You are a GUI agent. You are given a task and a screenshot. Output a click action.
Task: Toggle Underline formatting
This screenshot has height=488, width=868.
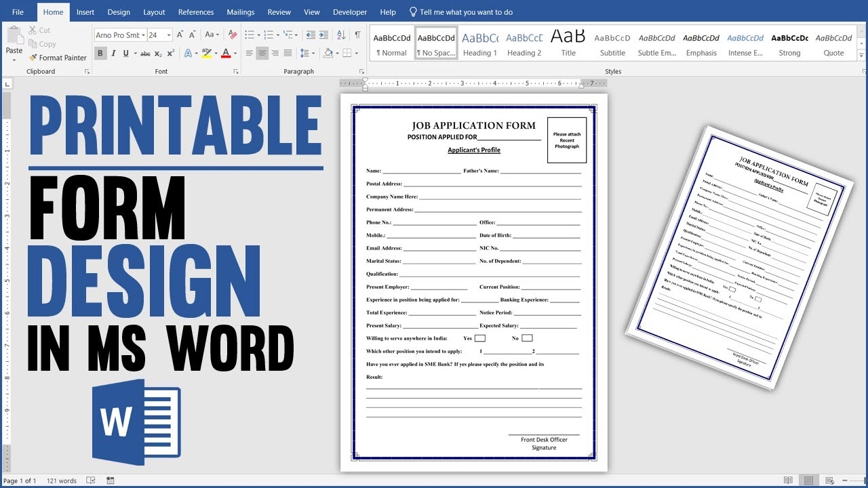click(x=126, y=54)
